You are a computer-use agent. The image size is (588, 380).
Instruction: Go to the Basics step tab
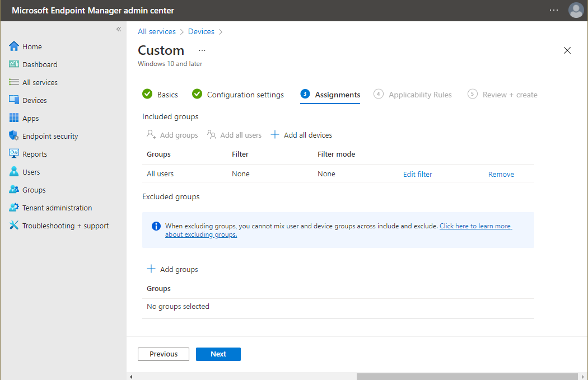(160, 95)
